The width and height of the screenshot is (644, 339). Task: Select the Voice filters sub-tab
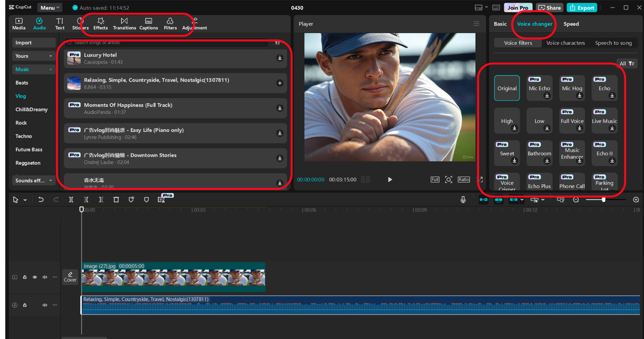point(518,43)
